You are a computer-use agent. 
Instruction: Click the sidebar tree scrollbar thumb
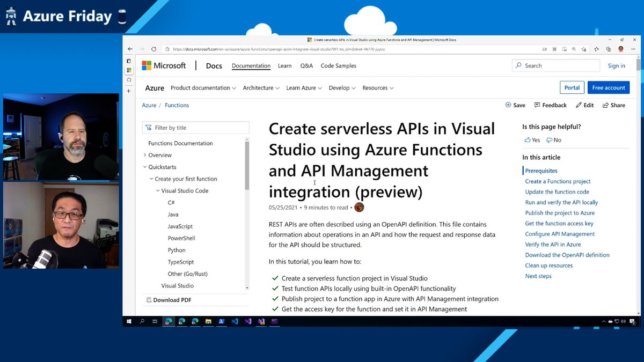coord(247,165)
